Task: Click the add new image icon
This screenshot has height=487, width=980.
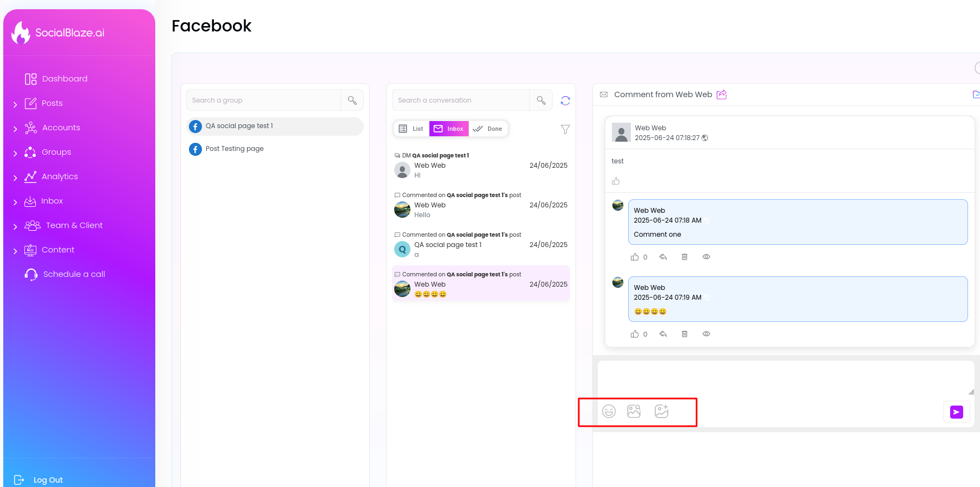Action: 661,412
